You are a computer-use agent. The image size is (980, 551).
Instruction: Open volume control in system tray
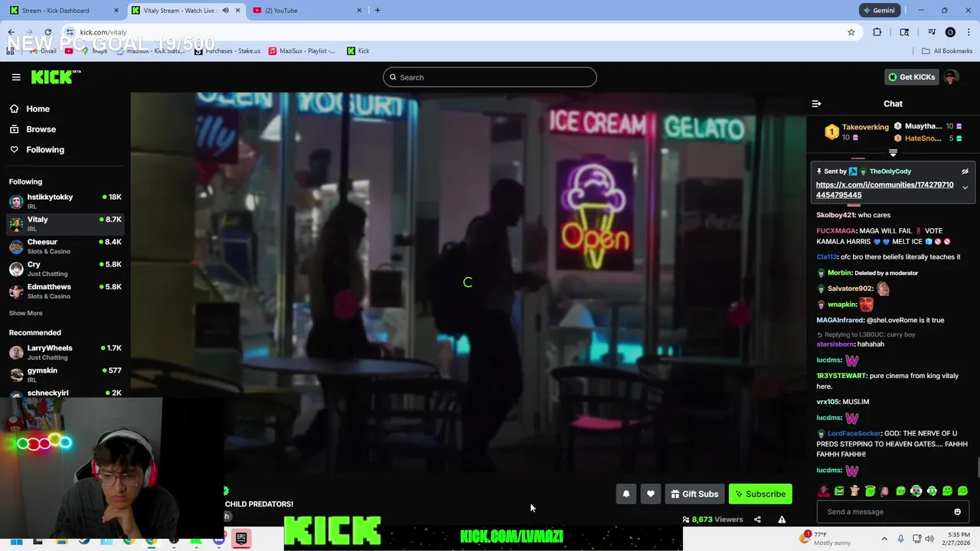click(929, 540)
